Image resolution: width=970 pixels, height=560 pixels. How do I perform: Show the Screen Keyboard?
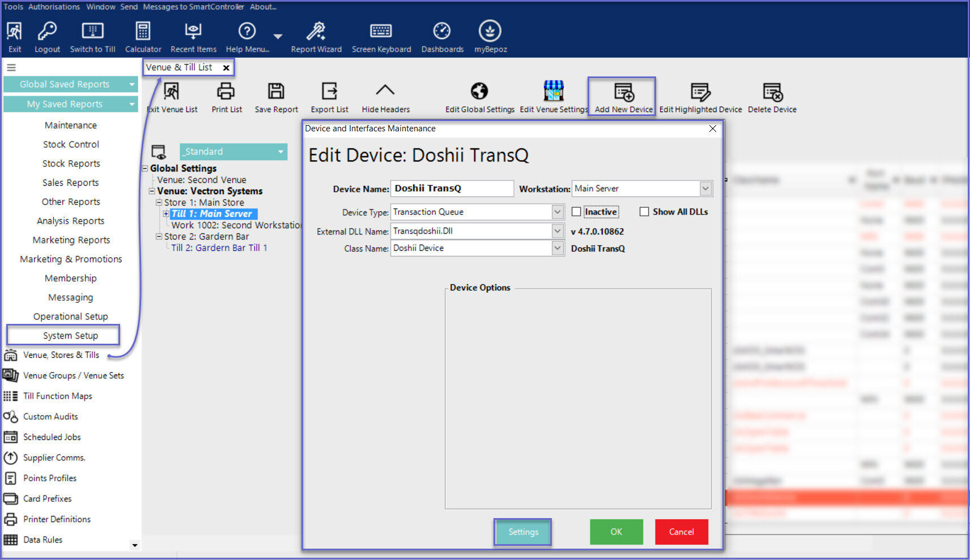pyautogui.click(x=381, y=37)
